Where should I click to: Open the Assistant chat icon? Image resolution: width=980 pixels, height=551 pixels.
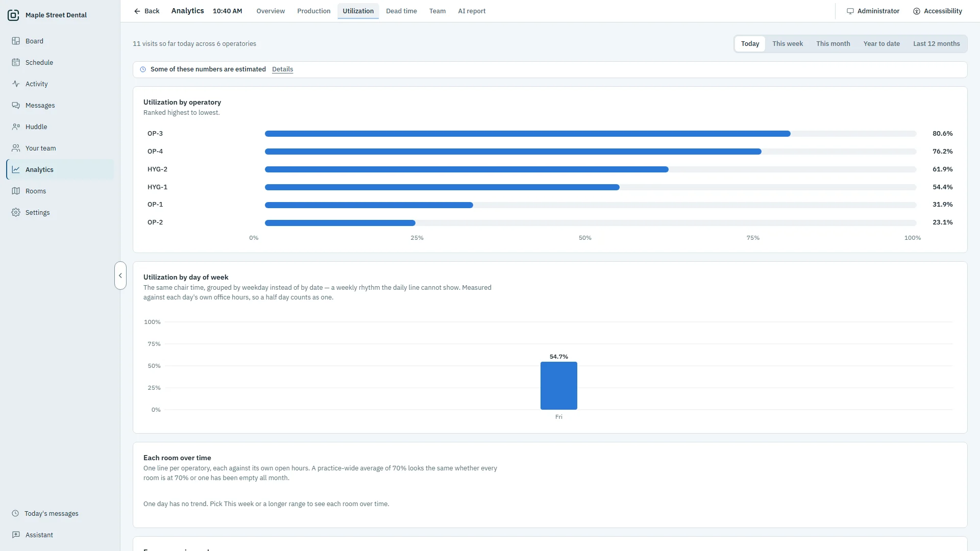[16, 535]
